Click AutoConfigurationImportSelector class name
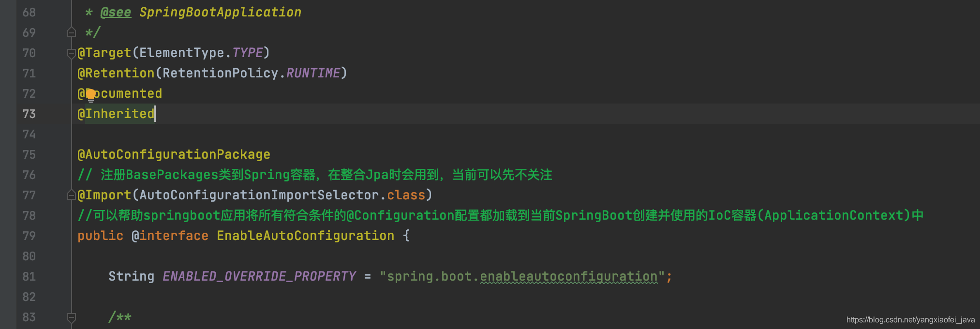The width and height of the screenshot is (980, 329). pyautogui.click(x=259, y=195)
